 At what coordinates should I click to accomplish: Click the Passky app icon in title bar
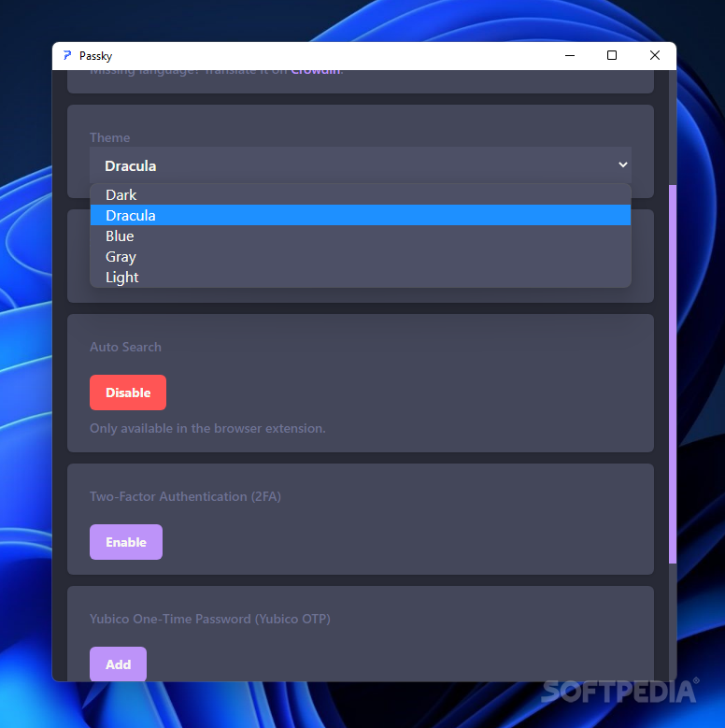tap(67, 56)
